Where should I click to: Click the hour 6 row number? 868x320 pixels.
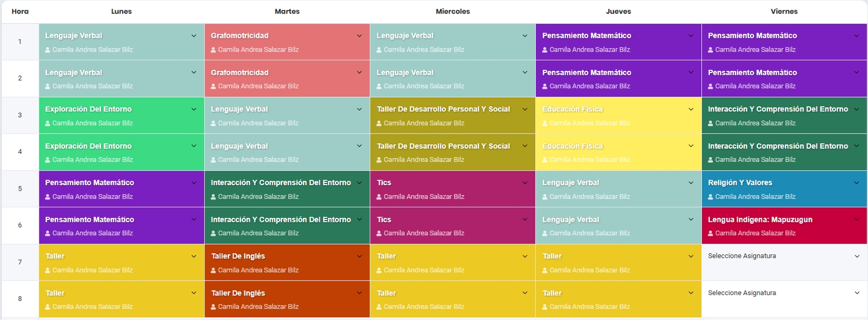click(x=20, y=225)
